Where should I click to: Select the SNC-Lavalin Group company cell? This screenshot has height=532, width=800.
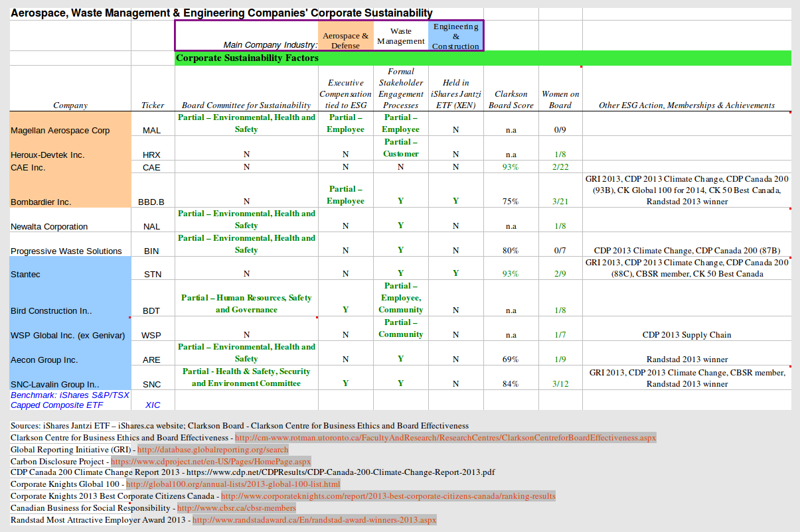70,377
